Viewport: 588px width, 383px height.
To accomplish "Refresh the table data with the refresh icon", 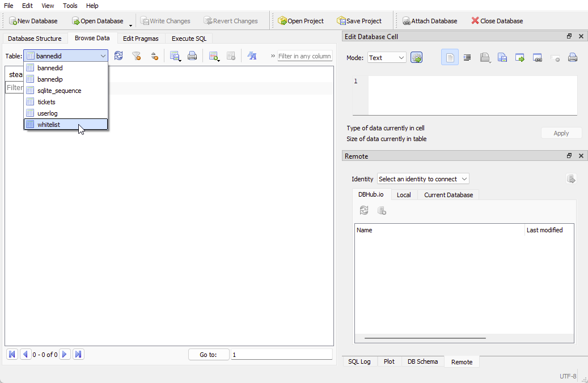I will [x=119, y=56].
